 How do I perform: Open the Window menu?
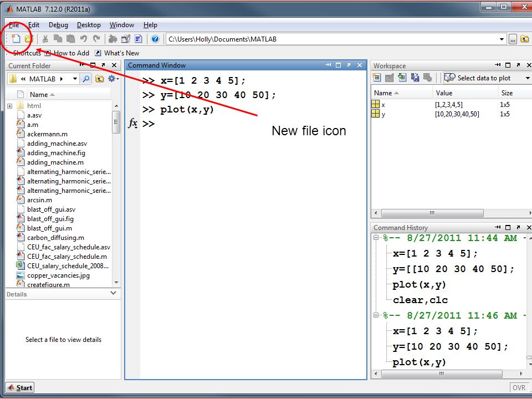[x=122, y=25]
